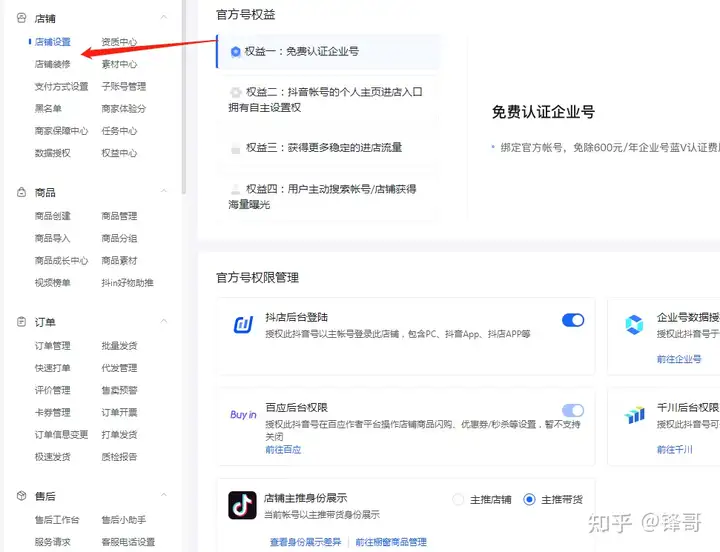The height and width of the screenshot is (552, 720).
Task: Open 评价管理 menu item
Action: point(53,390)
